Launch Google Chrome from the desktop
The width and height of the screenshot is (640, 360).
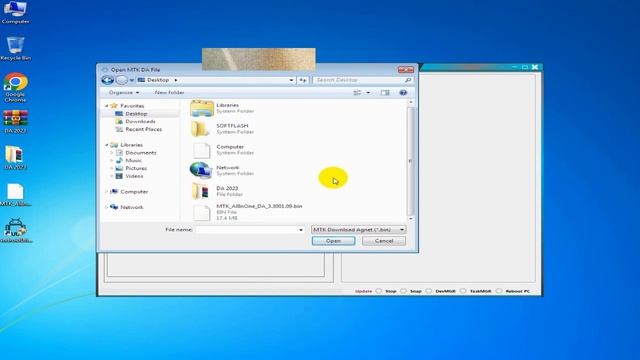click(16, 87)
